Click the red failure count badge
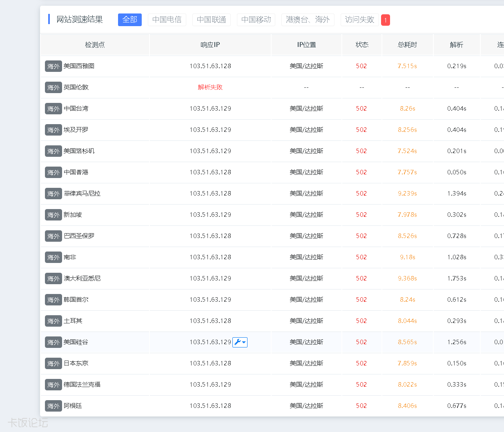The height and width of the screenshot is (432, 504). (386, 20)
